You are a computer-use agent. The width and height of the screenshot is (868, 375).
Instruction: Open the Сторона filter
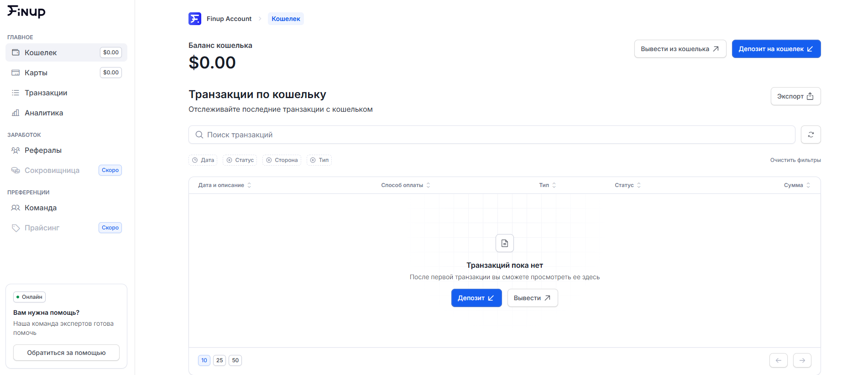point(282,160)
